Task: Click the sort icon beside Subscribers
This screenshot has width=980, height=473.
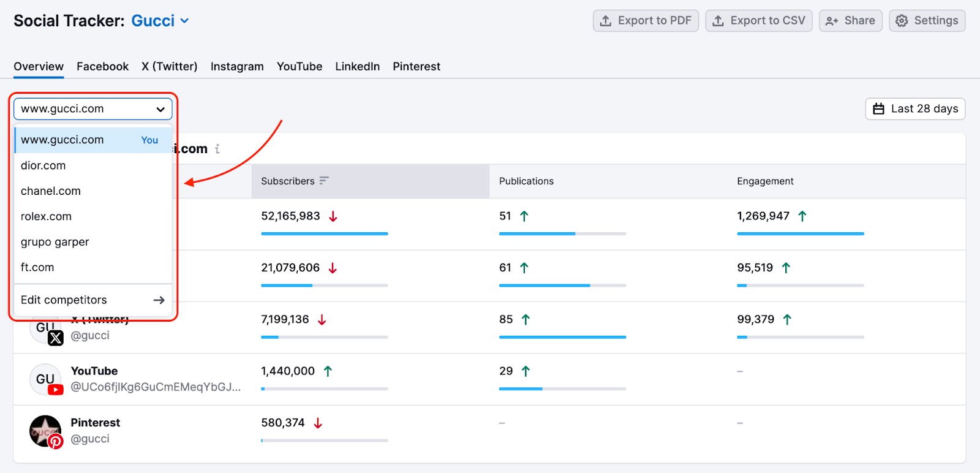Action: (324, 181)
